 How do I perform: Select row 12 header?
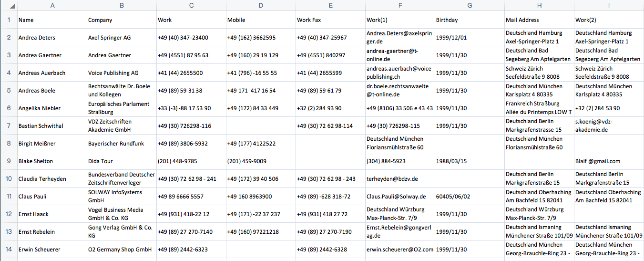[x=9, y=214]
